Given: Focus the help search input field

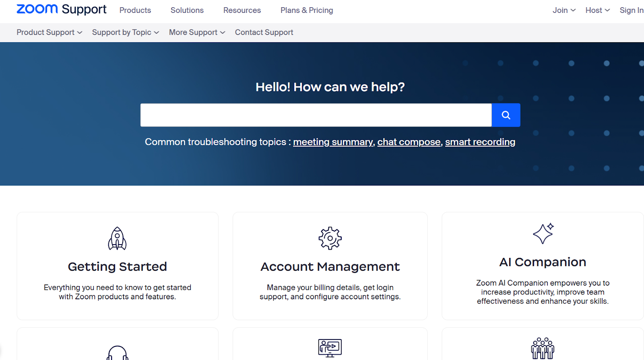Looking at the screenshot, I should coord(316,115).
